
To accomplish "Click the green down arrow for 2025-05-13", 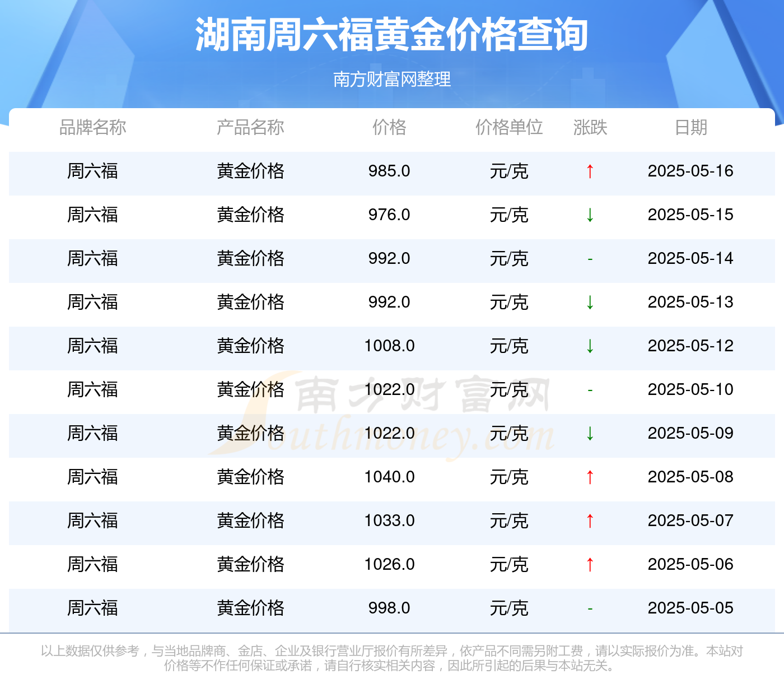I will point(590,303).
